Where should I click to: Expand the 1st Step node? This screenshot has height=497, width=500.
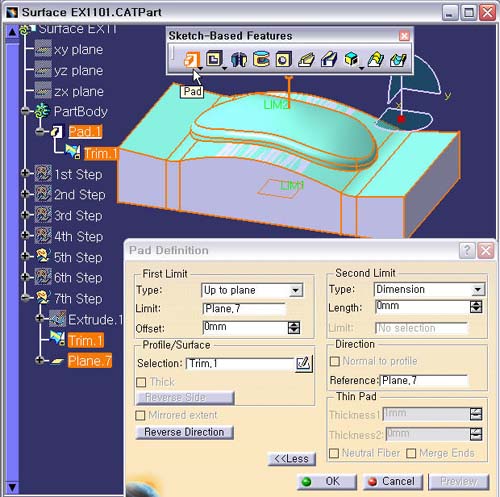pyautogui.click(x=25, y=173)
